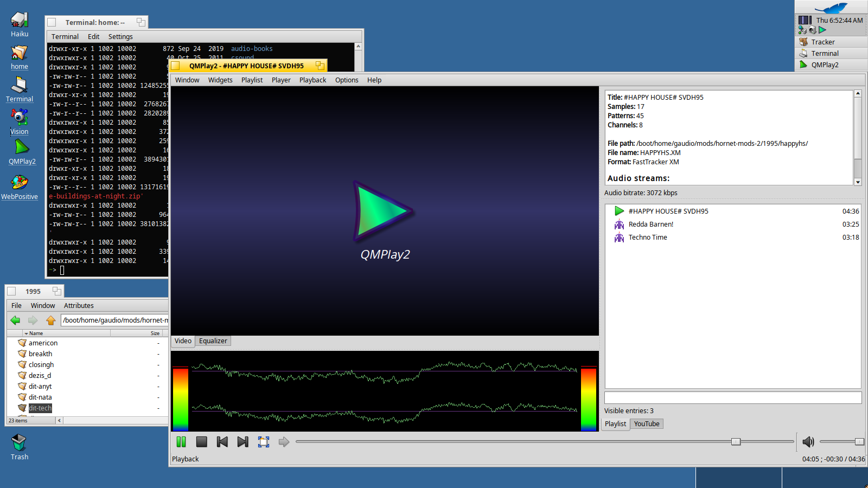Viewport: 868px width, 488px height.
Task: Click the volume slider handle
Action: tap(859, 442)
